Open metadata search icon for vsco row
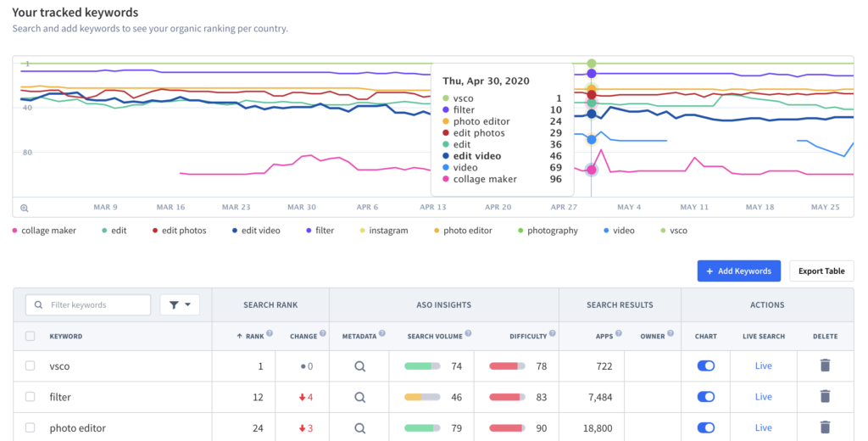 pyautogui.click(x=359, y=366)
